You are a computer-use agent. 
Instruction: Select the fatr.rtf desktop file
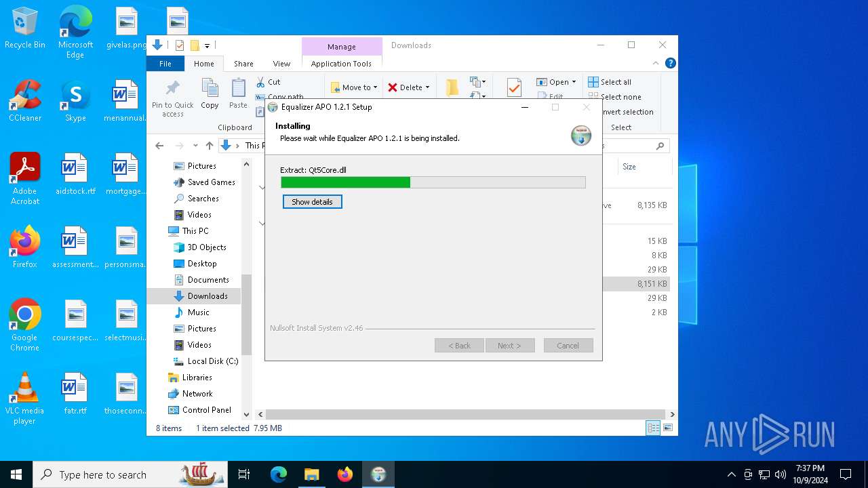click(75, 394)
